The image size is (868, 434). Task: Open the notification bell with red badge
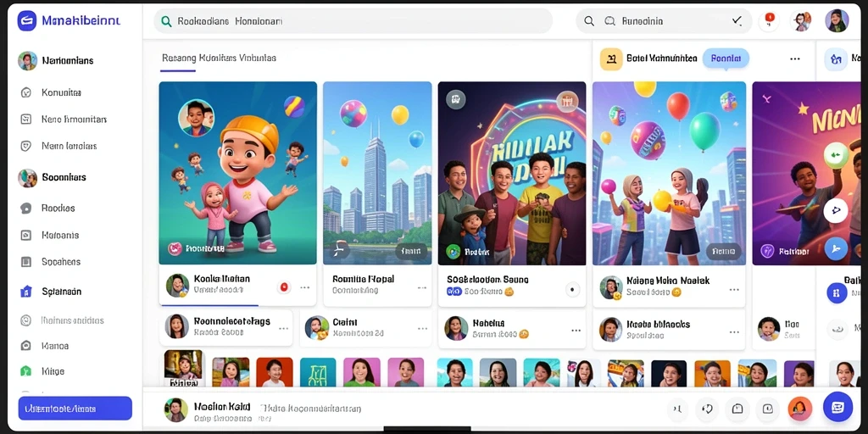(770, 21)
